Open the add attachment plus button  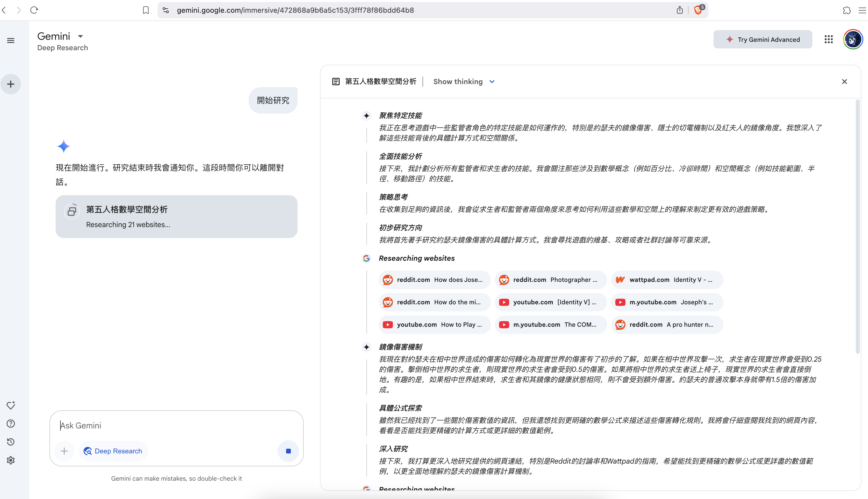tap(64, 451)
